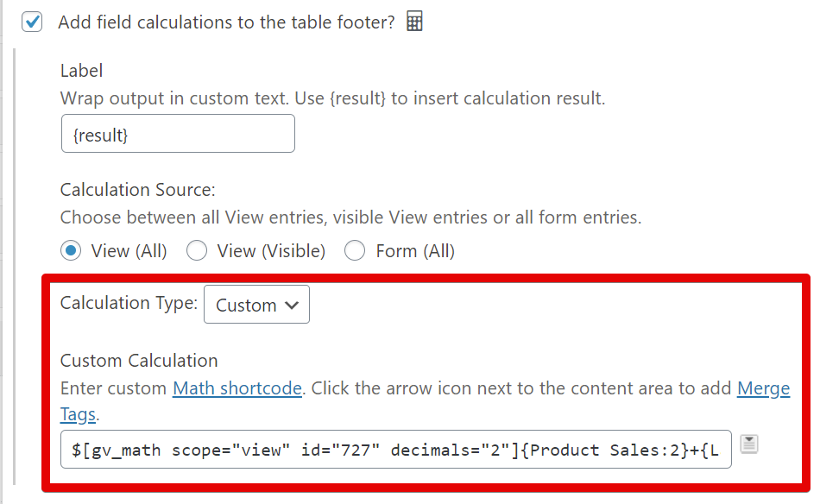Viewport: 820px width, 504px height.
Task: Click the calculator icon beside footer option
Action: tap(414, 22)
